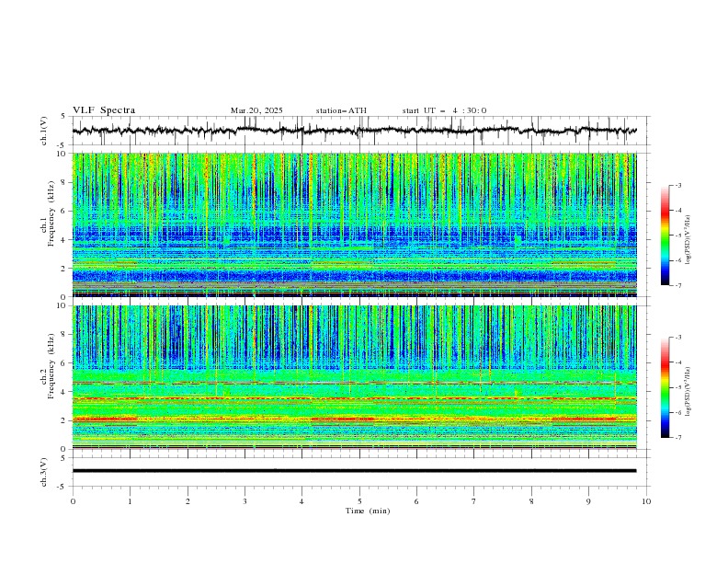Click the time axis tick label "2"
The width and height of the screenshot is (728, 563).
point(188,501)
